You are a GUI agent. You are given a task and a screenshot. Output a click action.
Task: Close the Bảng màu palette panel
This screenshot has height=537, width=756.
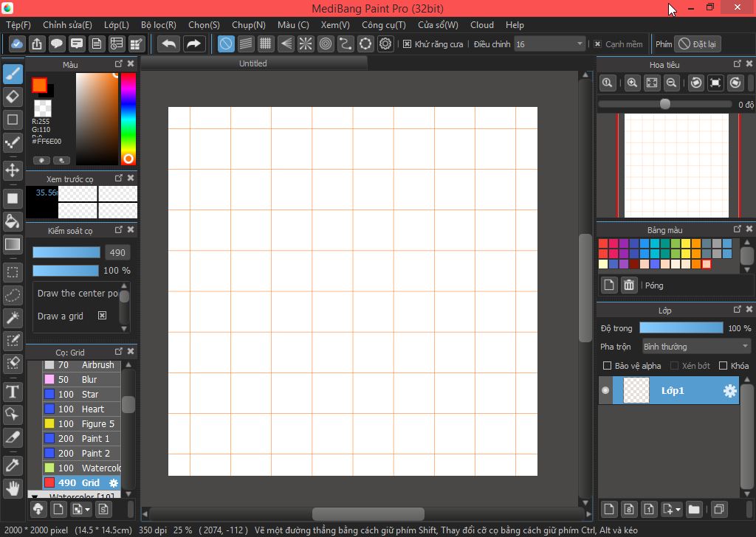[749, 229]
